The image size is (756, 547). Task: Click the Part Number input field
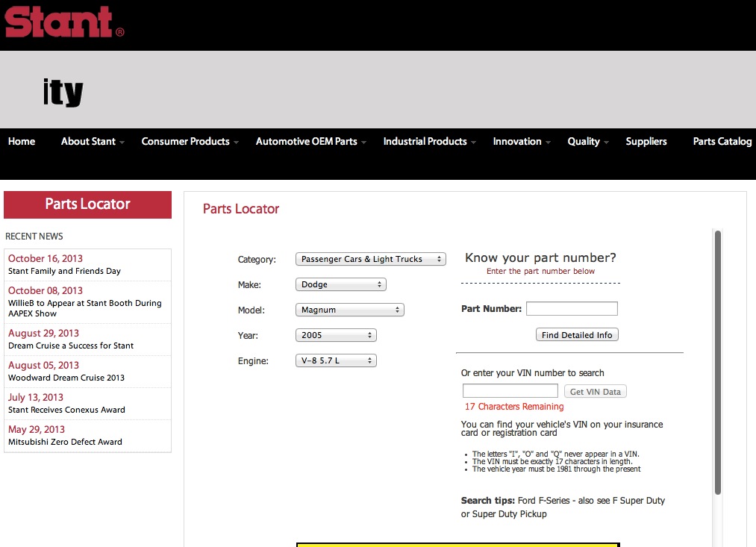point(572,308)
